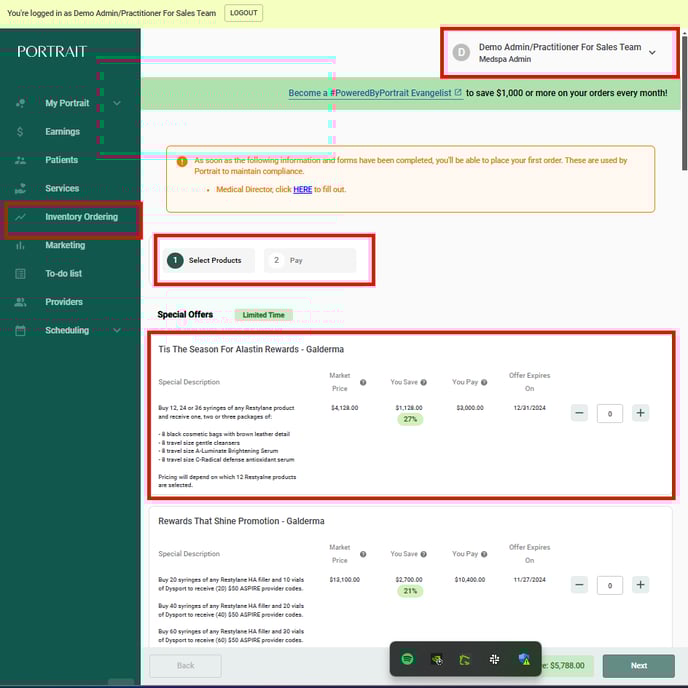688x688 pixels.
Task: Increase quantity for Alastin Rewards offer
Action: click(640, 413)
